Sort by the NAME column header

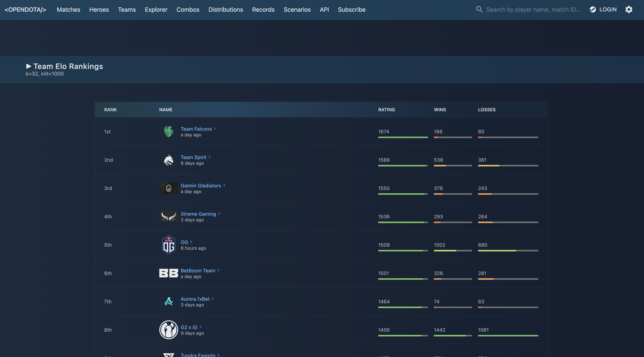click(166, 110)
